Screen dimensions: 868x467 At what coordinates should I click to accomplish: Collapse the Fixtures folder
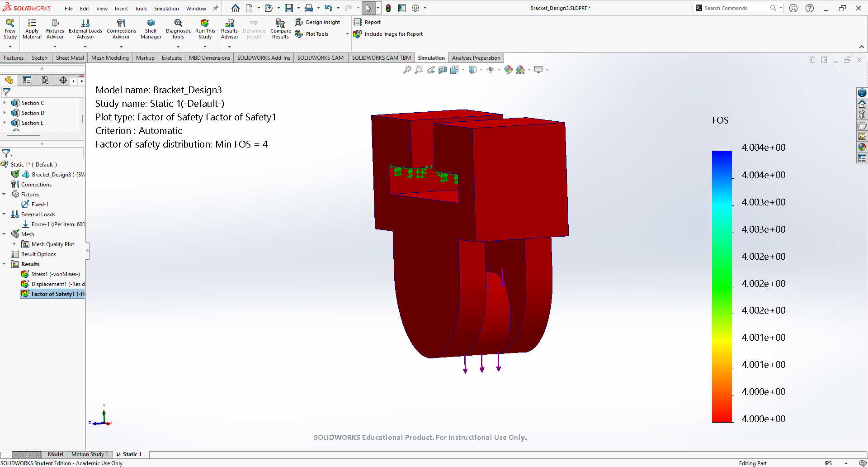pos(4,194)
